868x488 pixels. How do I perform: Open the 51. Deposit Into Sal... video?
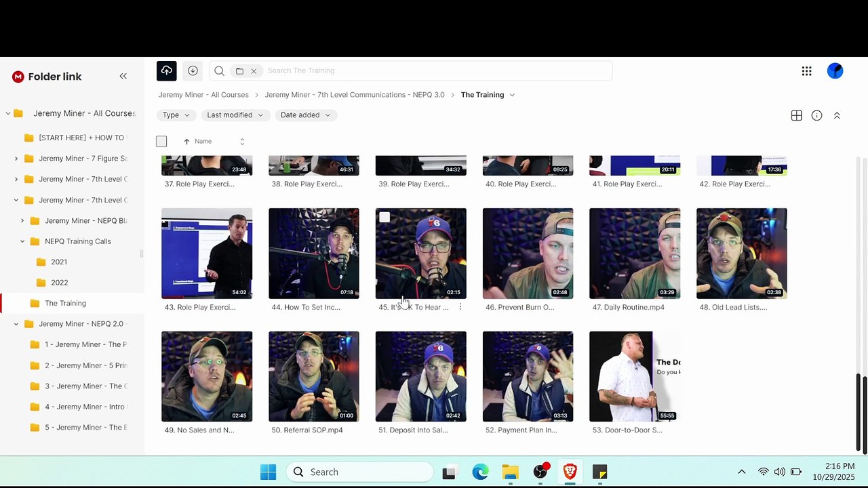tap(421, 376)
